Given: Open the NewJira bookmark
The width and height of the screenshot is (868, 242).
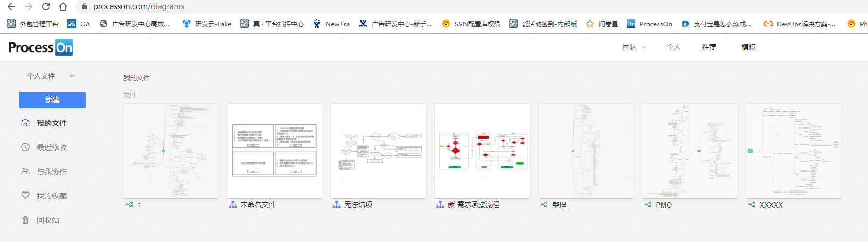Looking at the screenshot, I should pos(331,24).
